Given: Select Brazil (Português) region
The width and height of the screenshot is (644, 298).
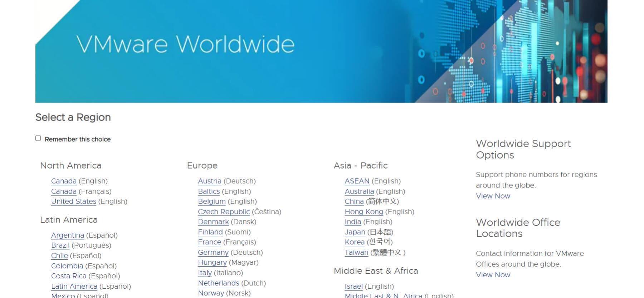Looking at the screenshot, I should (60, 245).
